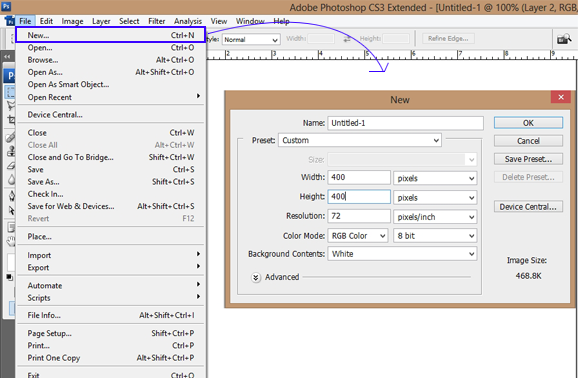
Task: Open the Color Mode dropdown showing RGB Color
Action: tap(358, 236)
